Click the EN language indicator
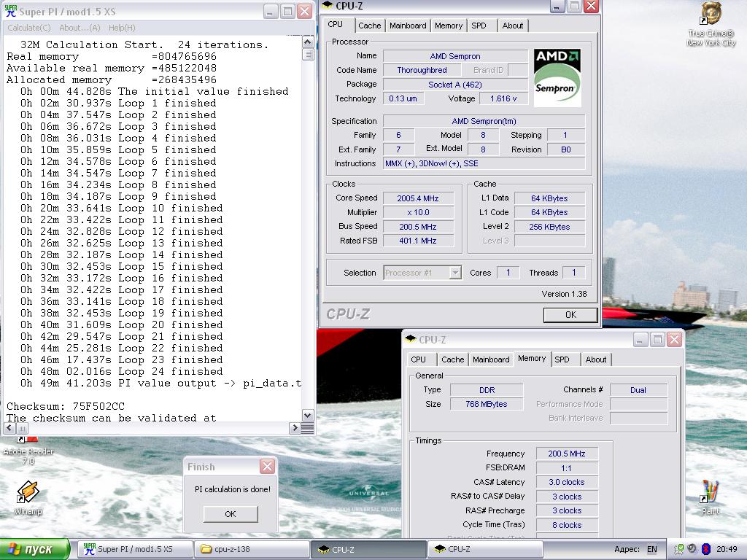 (x=651, y=549)
